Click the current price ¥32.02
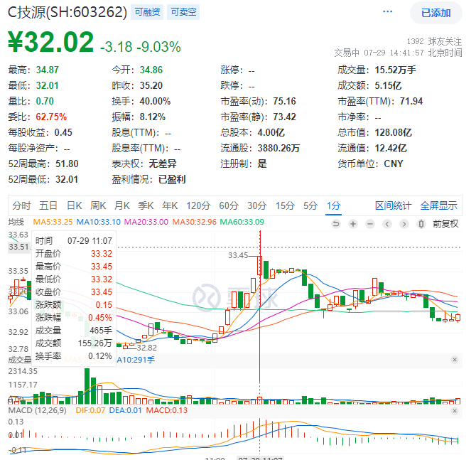476x460 pixels. [x=50, y=42]
